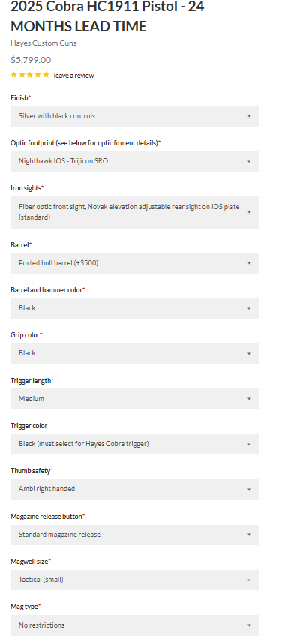This screenshot has height=644, width=285.
Task: Expand the Optic footprint dropdown
Action: (135, 161)
